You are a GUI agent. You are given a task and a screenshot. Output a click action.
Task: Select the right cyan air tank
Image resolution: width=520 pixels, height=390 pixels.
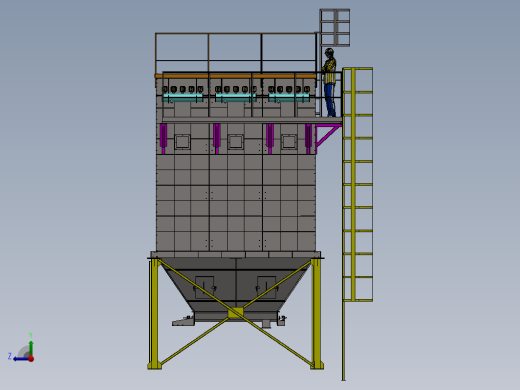(289, 98)
